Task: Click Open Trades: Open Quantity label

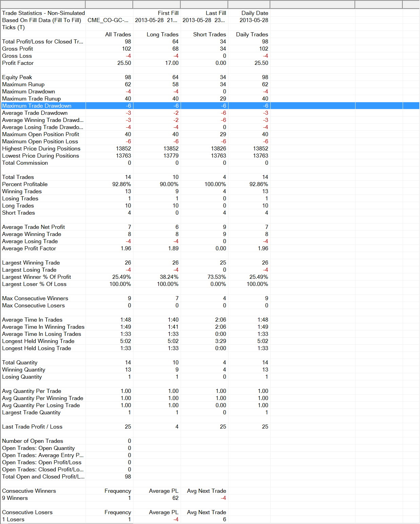Action: [x=38, y=448]
